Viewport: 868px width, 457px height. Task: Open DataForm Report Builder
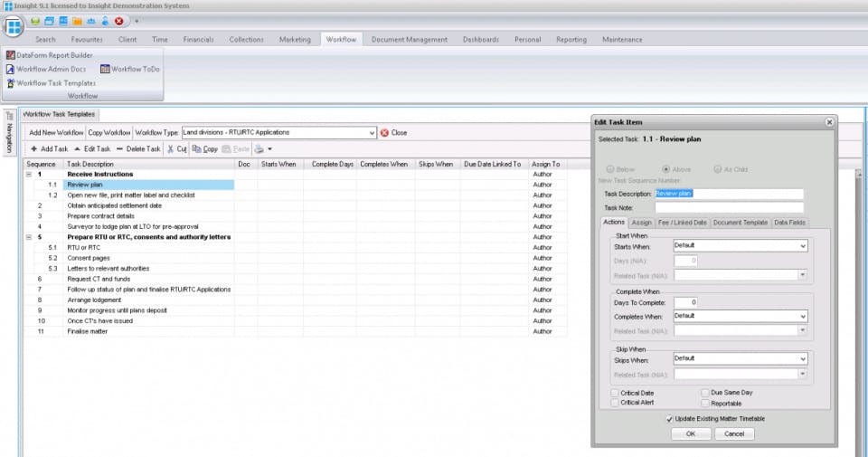(x=49, y=55)
